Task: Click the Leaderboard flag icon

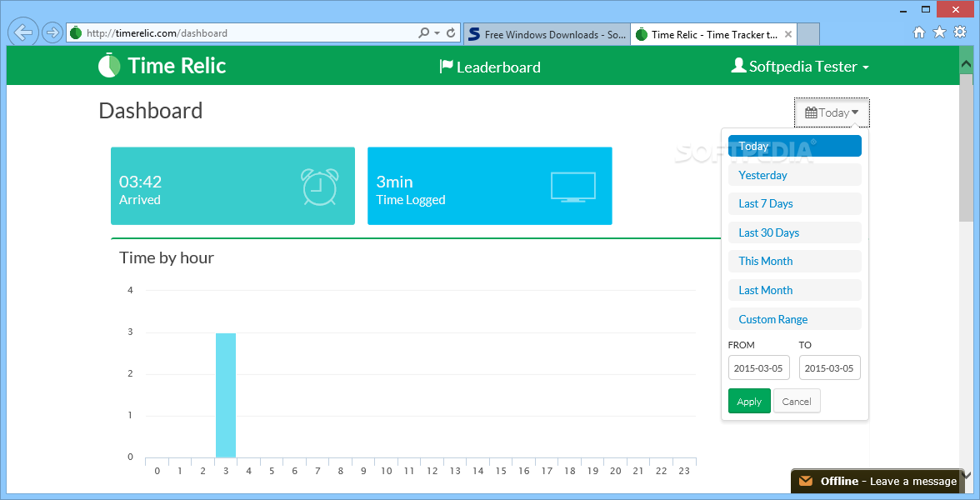Action: [x=447, y=67]
